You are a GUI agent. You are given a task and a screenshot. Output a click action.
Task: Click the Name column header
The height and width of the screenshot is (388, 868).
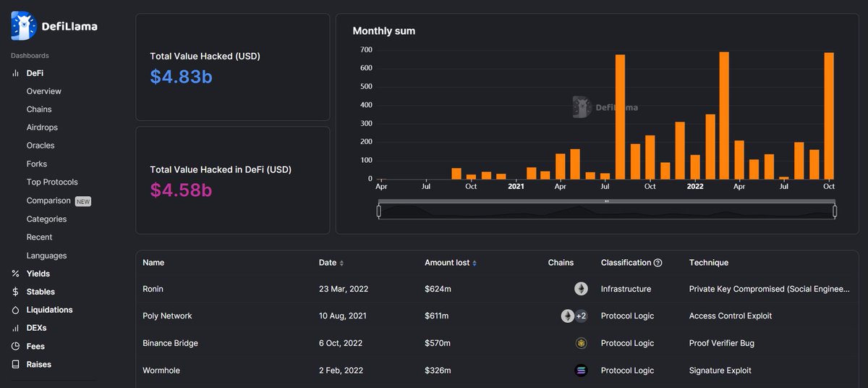pyautogui.click(x=153, y=263)
